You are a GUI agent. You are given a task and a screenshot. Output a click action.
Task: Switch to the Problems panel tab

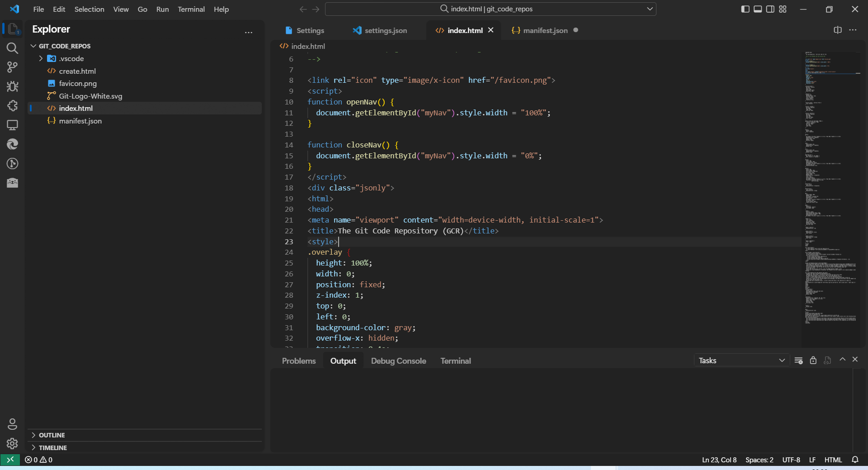tap(299, 361)
